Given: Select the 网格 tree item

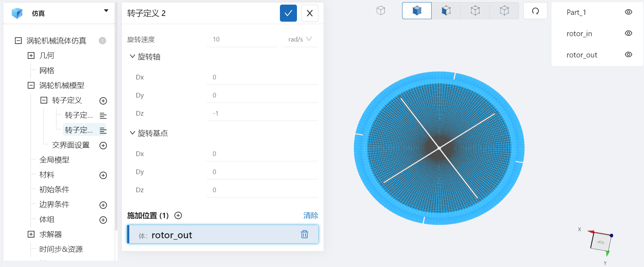Looking at the screenshot, I should 47,70.
